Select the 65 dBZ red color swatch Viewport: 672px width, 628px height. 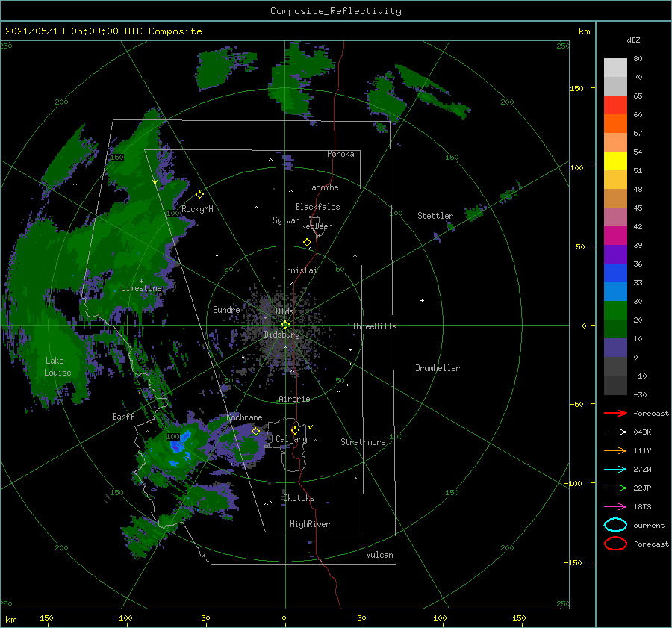click(615, 105)
